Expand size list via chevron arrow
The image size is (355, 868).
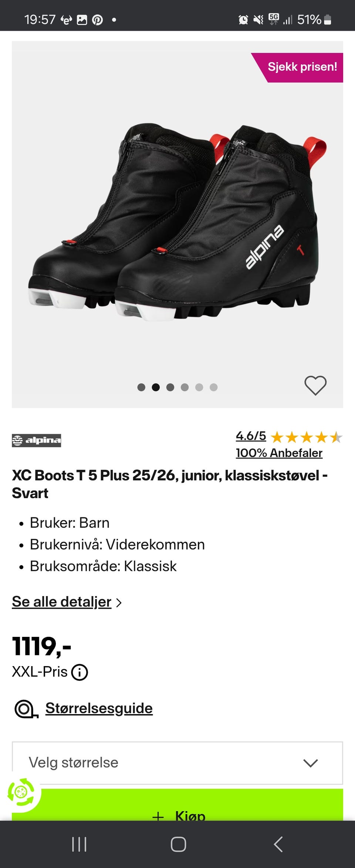(x=310, y=763)
